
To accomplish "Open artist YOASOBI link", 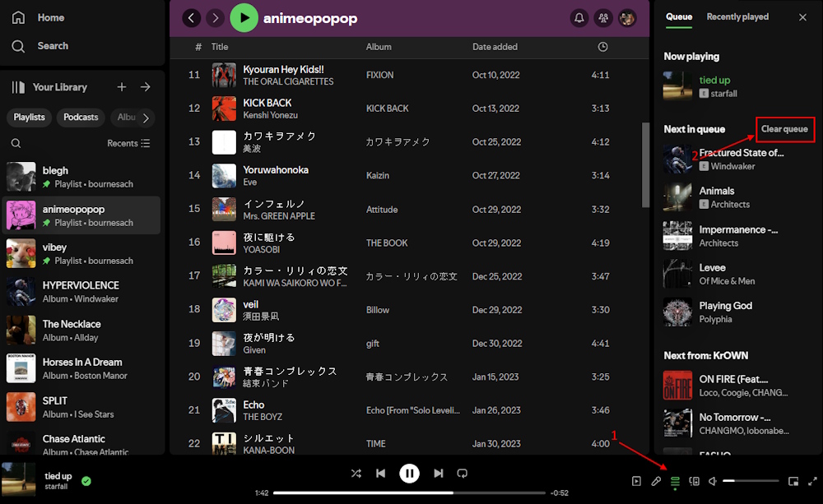I will [262, 250].
